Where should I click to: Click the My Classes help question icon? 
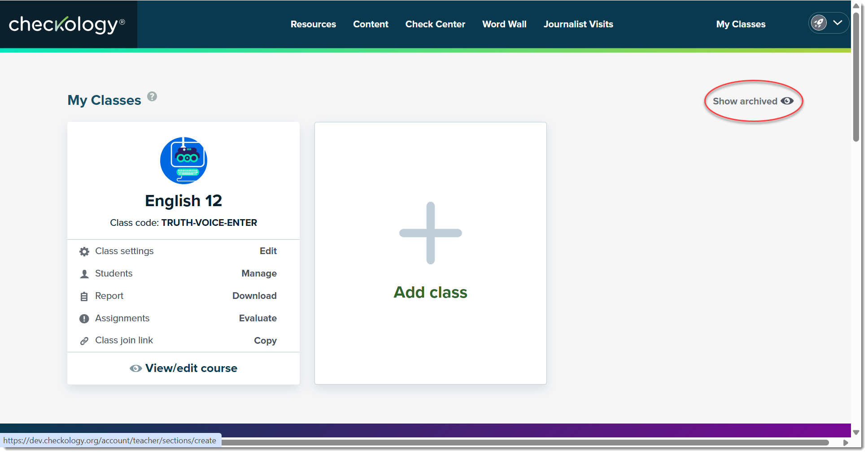point(152,96)
